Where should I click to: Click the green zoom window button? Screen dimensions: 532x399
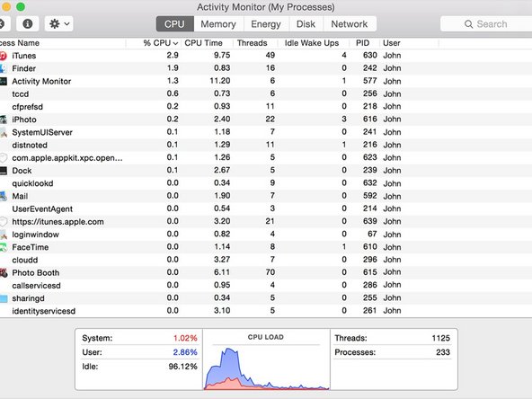21,6
